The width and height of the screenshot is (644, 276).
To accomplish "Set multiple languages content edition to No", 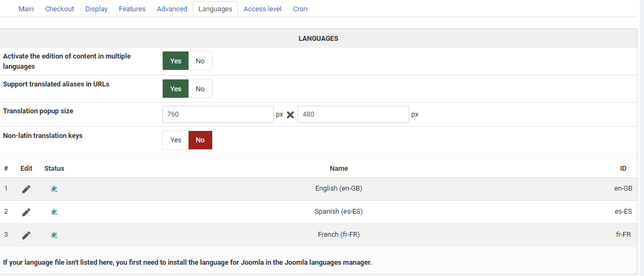I will click(x=200, y=61).
